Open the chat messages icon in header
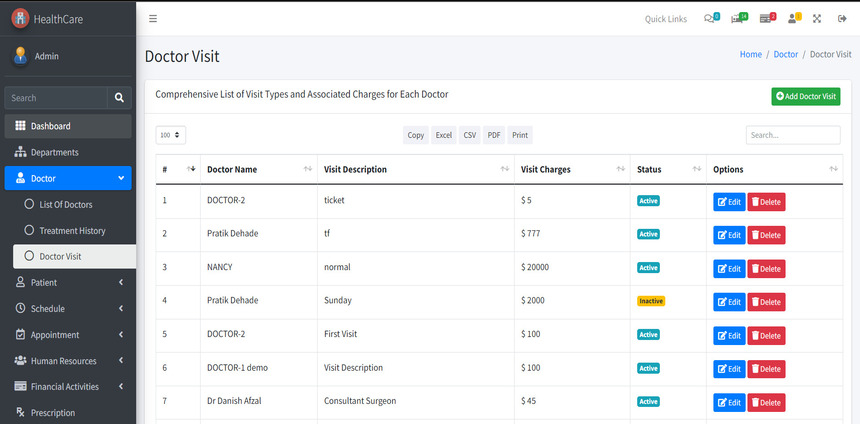Viewport: 860px width, 424px height. click(x=710, y=19)
